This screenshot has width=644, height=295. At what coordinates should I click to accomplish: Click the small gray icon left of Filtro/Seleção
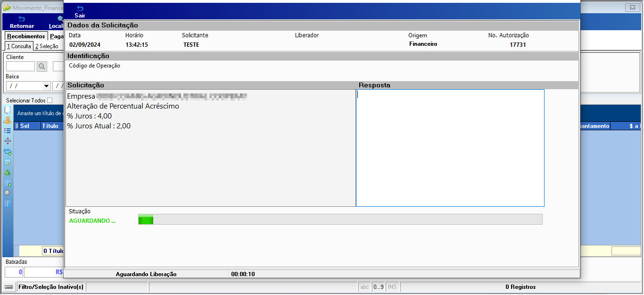[9, 287]
